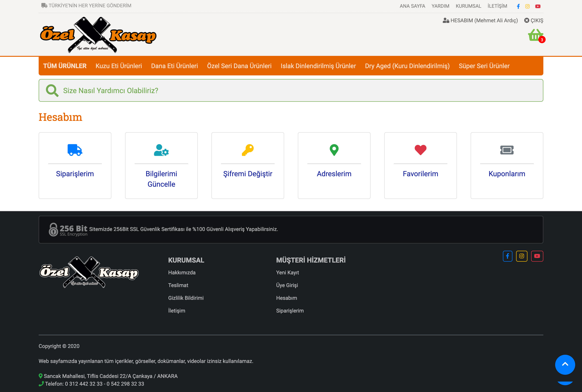Screen dimensions: 582x392
Task: Click the green map pin Adreslerim icon
Action: [x=334, y=150]
